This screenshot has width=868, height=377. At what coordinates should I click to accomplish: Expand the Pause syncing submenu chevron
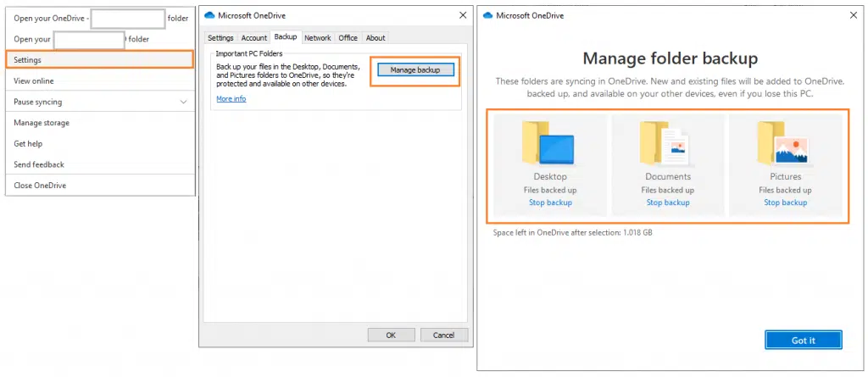click(184, 103)
